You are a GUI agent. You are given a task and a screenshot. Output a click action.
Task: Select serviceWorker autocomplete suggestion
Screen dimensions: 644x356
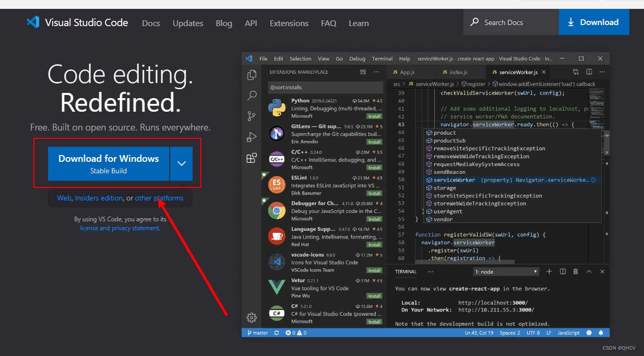tap(512, 180)
